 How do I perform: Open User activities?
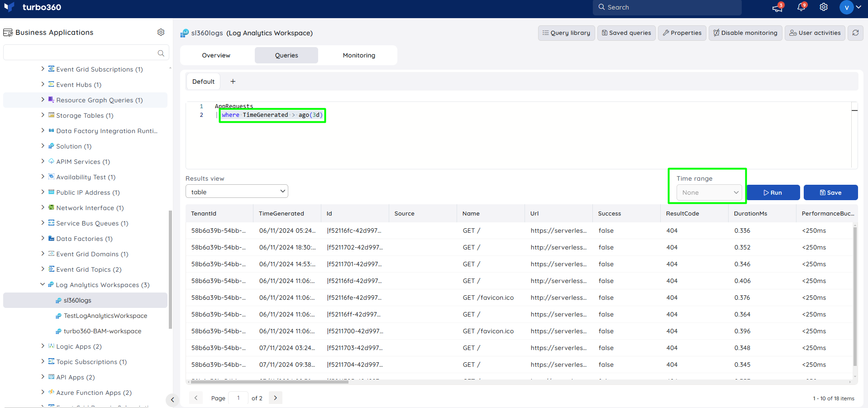815,33
